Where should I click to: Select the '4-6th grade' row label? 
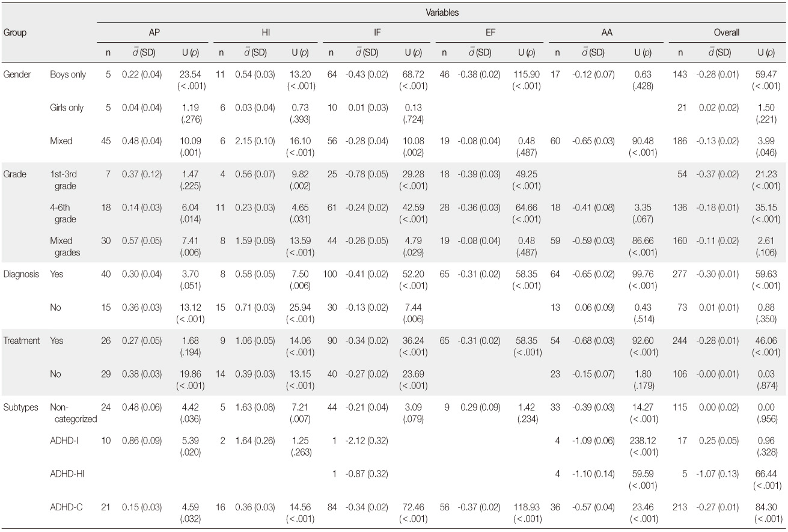click(64, 212)
